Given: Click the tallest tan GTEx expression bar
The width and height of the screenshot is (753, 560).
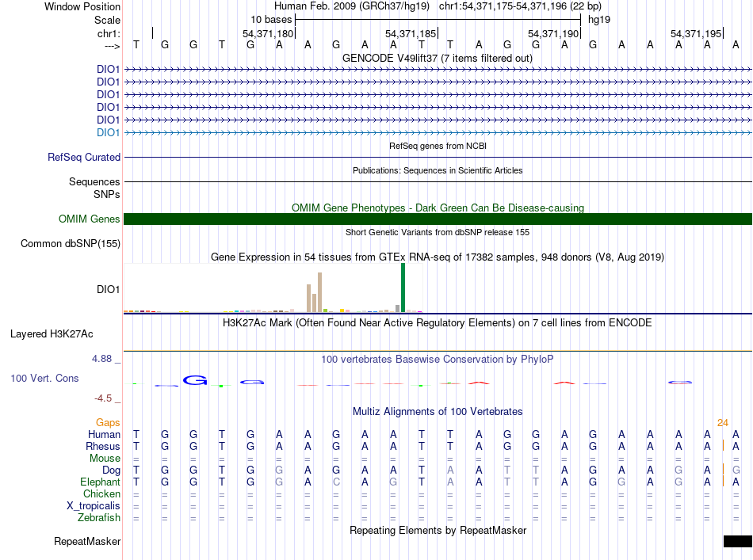Looking at the screenshot, I should (319, 292).
